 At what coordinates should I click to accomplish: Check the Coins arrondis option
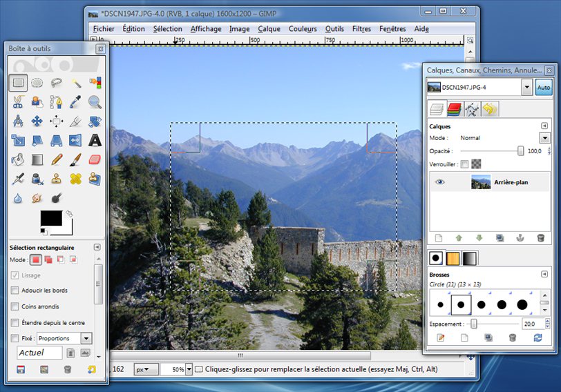[x=15, y=306]
